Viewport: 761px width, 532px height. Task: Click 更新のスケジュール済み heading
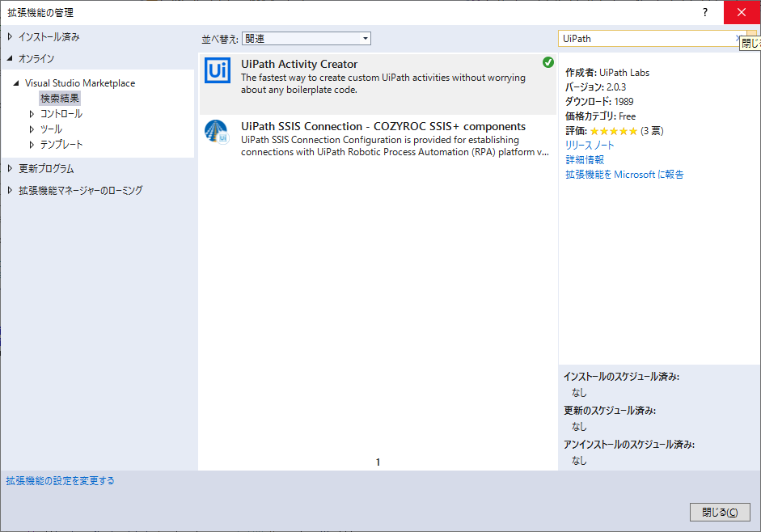[x=610, y=410]
